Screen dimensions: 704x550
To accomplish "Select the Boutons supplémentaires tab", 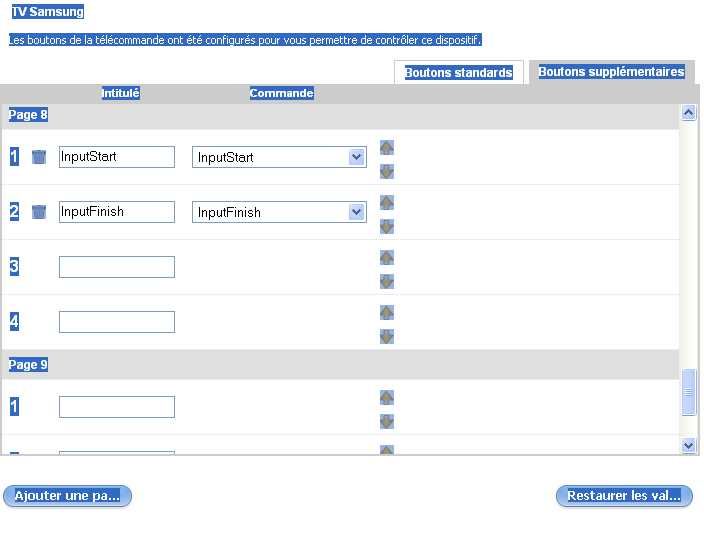I will tap(611, 72).
